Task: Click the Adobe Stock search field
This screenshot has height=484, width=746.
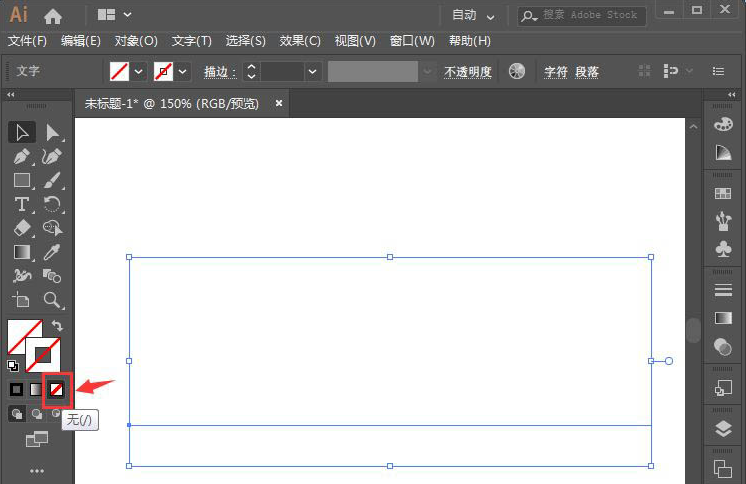Action: click(x=581, y=16)
